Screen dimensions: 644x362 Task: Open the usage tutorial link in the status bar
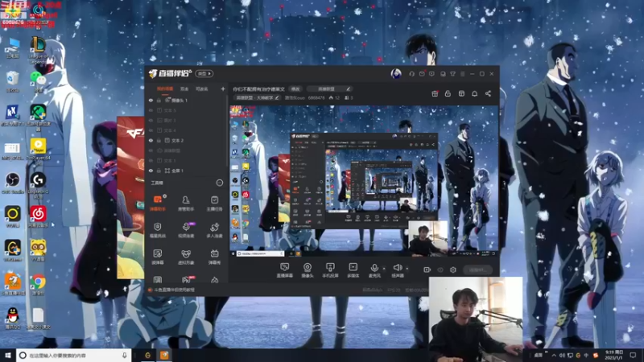click(x=171, y=290)
